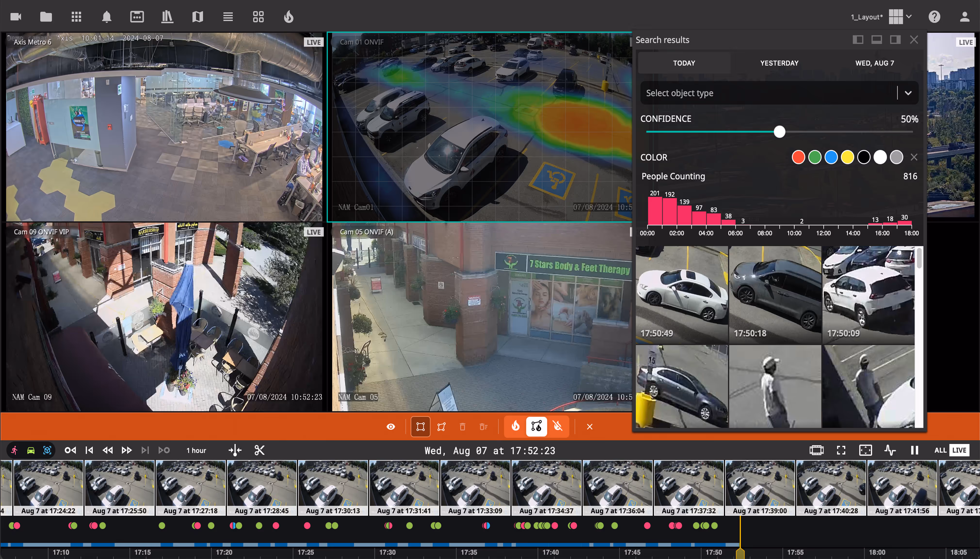Open the 1 hour timeline range selector
This screenshot has width=980, height=559.
click(x=196, y=450)
